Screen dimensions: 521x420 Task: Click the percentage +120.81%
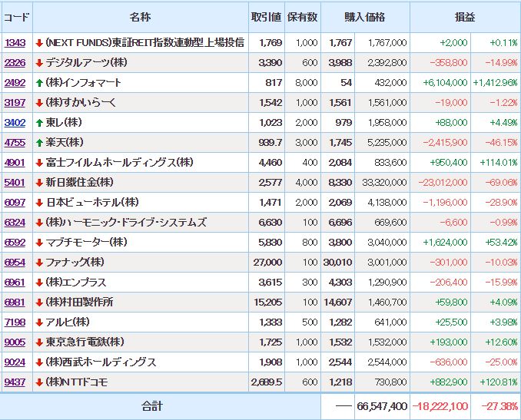click(x=499, y=382)
